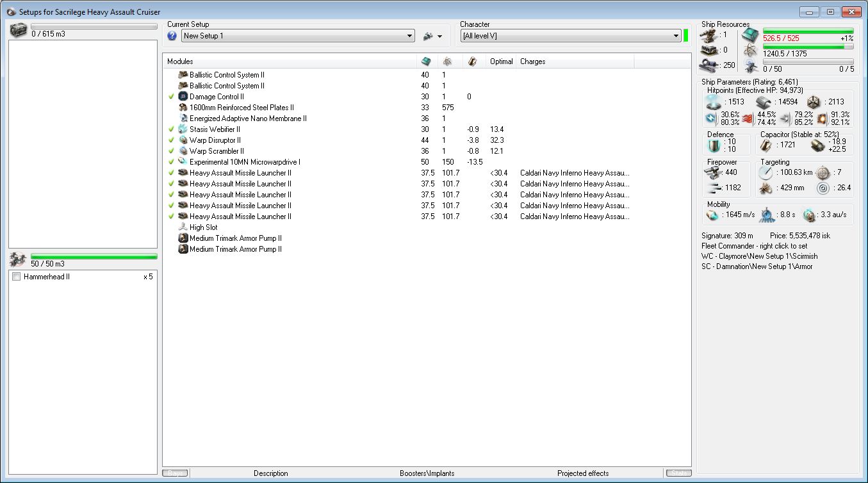Click the Firepower DPS turret icon
The width and height of the screenshot is (868, 483).
(712, 172)
